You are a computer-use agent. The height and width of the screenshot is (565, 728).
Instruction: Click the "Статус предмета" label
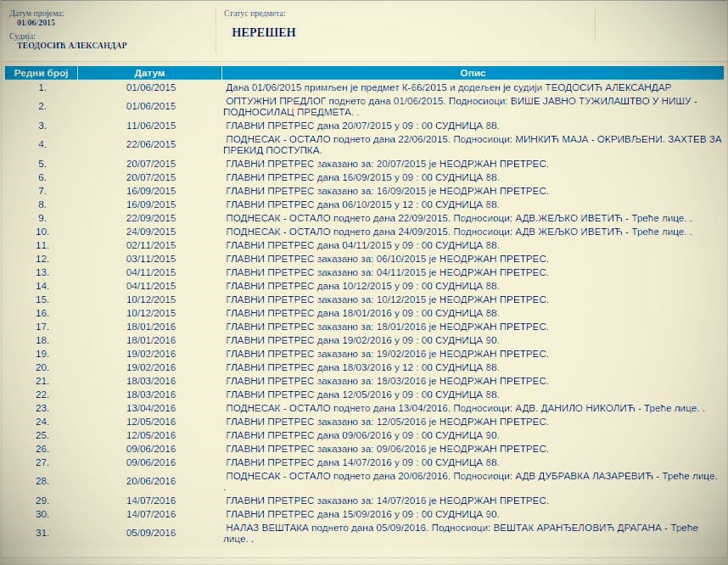tap(255, 14)
